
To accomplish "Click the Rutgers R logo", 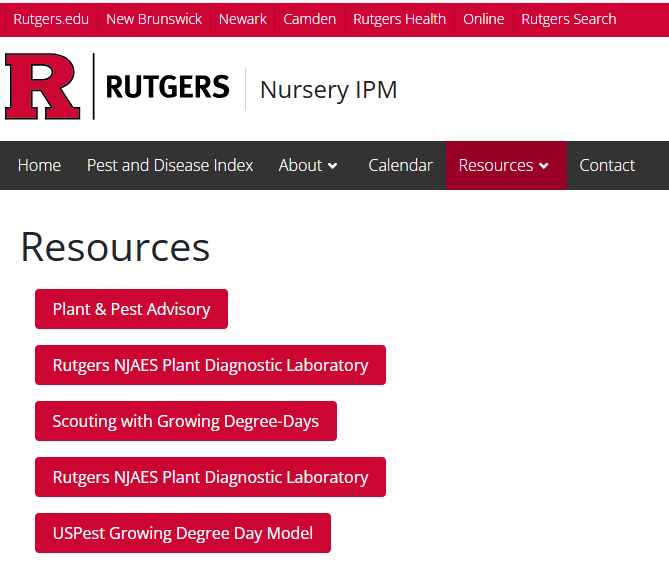I will coord(42,87).
